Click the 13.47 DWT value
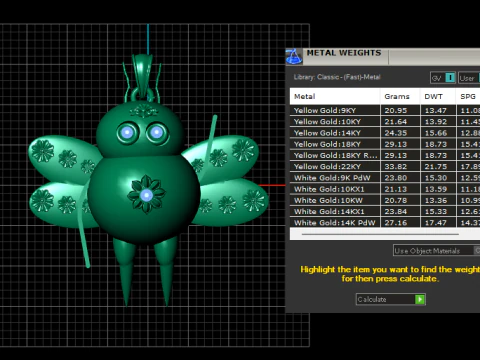Image resolution: width=480 pixels, height=360 pixels. [x=436, y=111]
